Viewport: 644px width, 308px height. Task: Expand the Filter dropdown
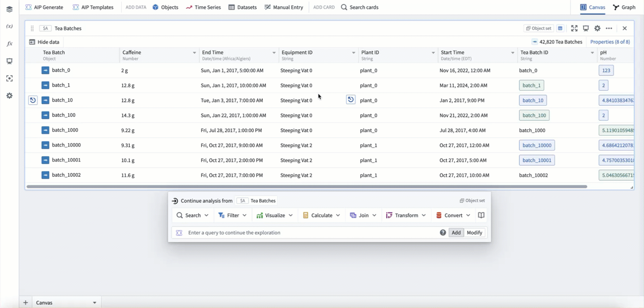(x=232, y=215)
